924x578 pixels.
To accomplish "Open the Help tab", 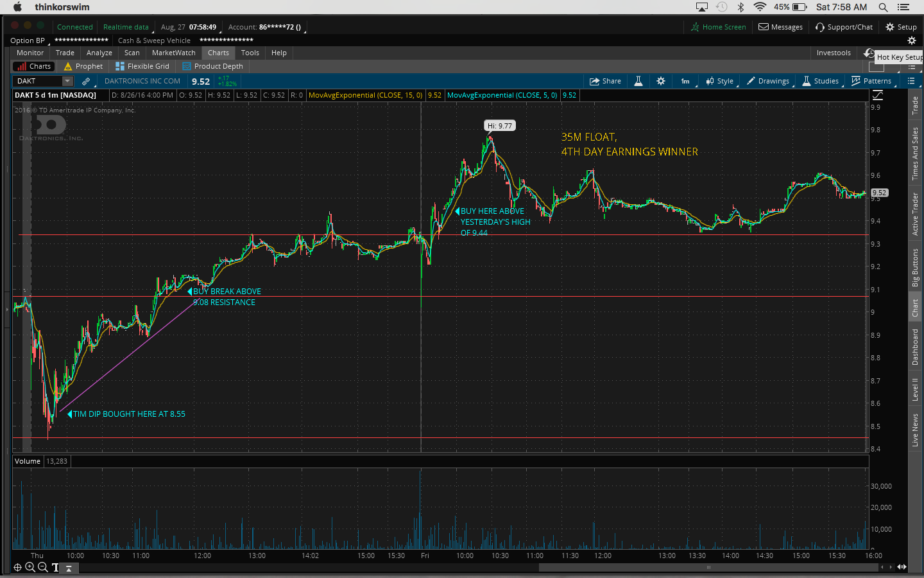I will point(279,53).
